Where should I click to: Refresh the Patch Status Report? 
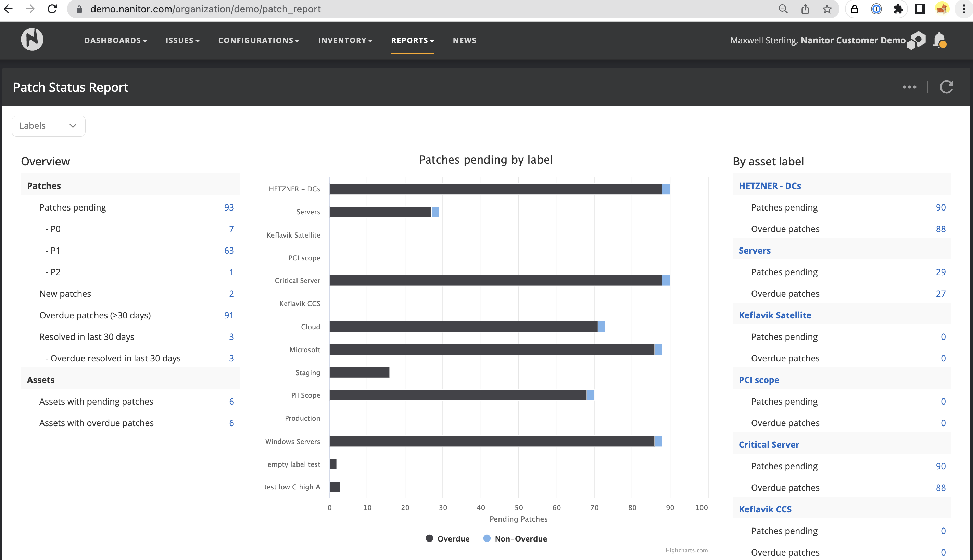946,87
